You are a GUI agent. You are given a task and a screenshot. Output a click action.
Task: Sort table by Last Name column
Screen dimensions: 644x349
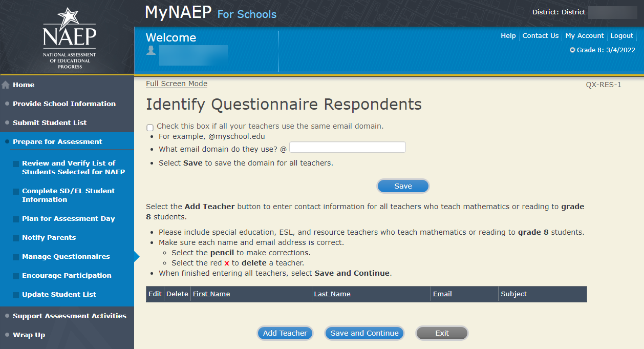[332, 294]
